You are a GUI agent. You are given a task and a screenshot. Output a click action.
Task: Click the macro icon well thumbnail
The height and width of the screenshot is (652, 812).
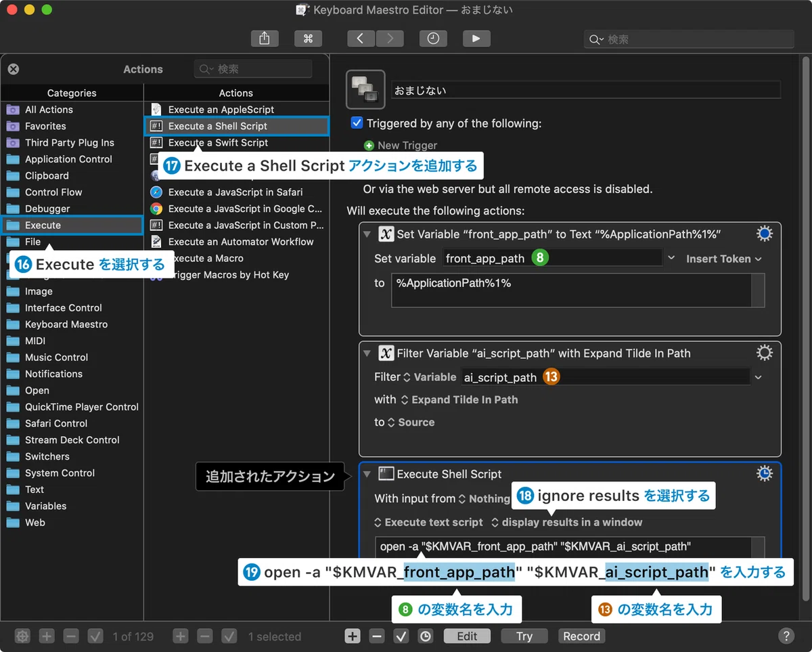point(365,89)
